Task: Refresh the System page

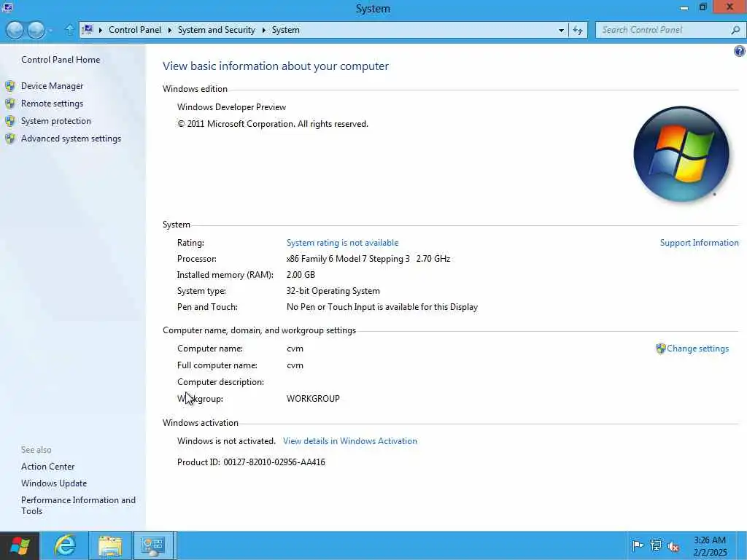Action: point(578,31)
